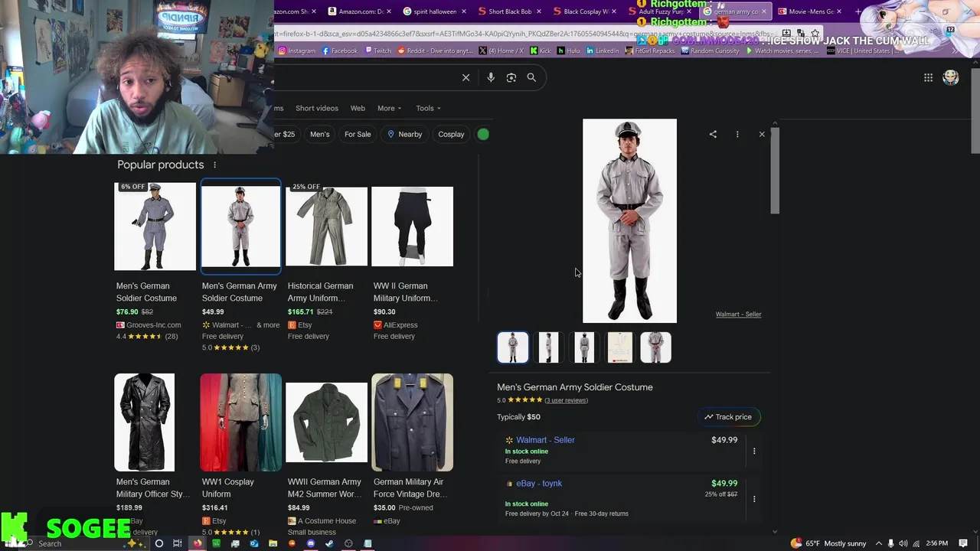Open the Hulu bookmark
This screenshot has width=980, height=551.
click(x=569, y=51)
